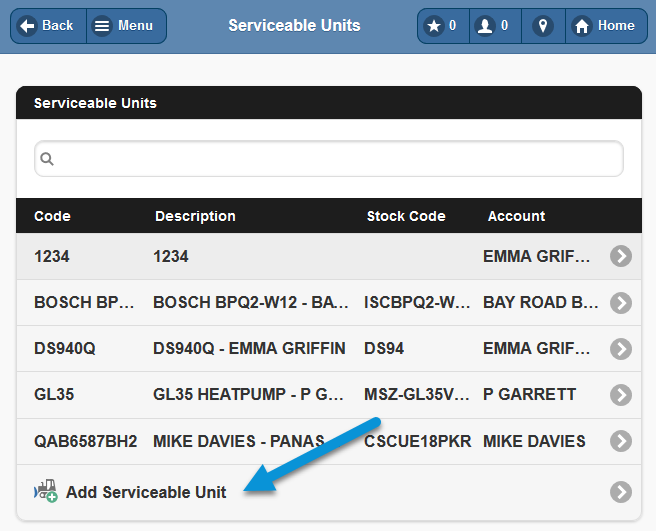Image resolution: width=656 pixels, height=531 pixels.
Task: Open chevron arrow for unit 1234
Action: pyautogui.click(x=621, y=256)
